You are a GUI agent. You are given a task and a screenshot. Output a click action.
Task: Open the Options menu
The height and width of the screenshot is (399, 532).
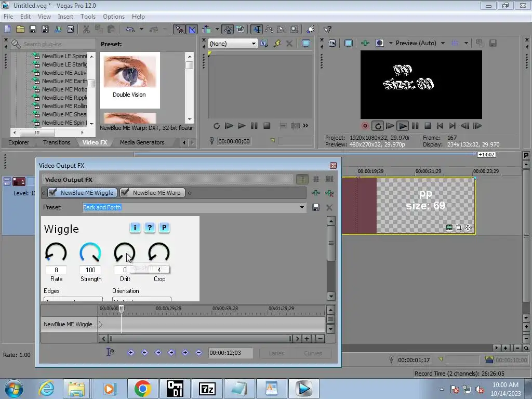[x=114, y=17]
